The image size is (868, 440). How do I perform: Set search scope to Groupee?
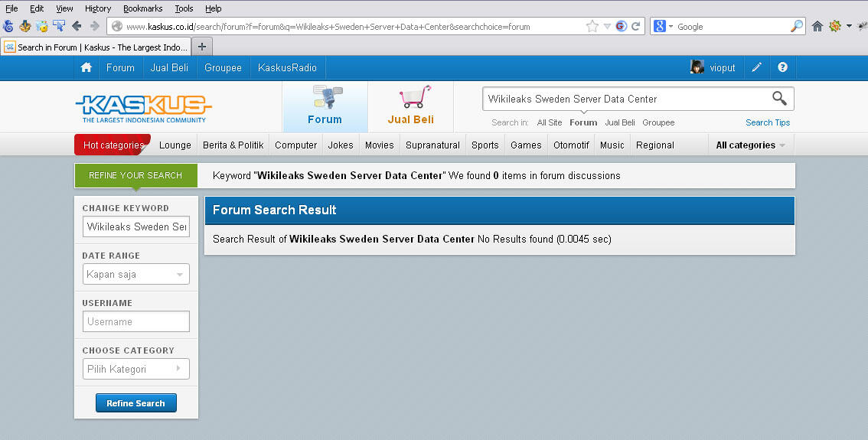coord(658,122)
